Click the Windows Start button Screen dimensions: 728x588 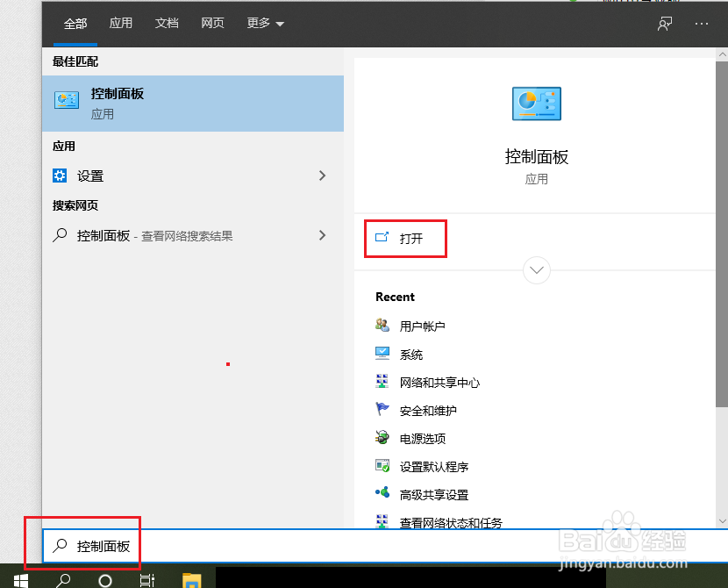[x=19, y=580]
